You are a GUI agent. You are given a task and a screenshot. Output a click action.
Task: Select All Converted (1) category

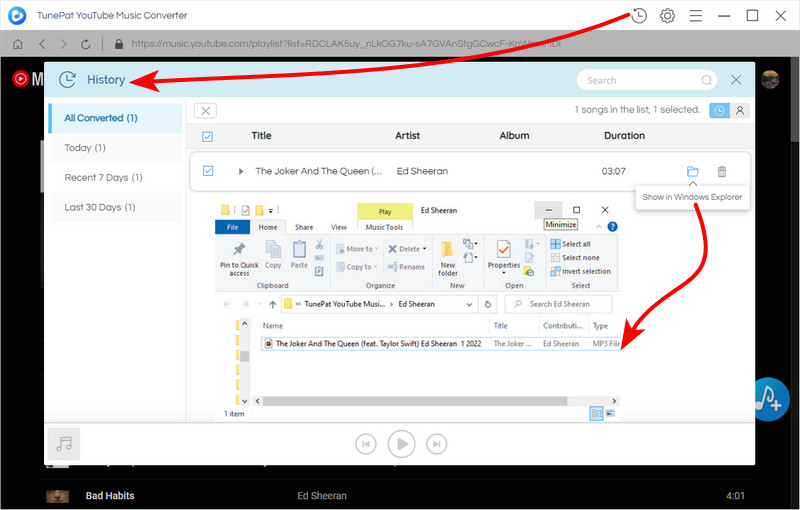[115, 118]
